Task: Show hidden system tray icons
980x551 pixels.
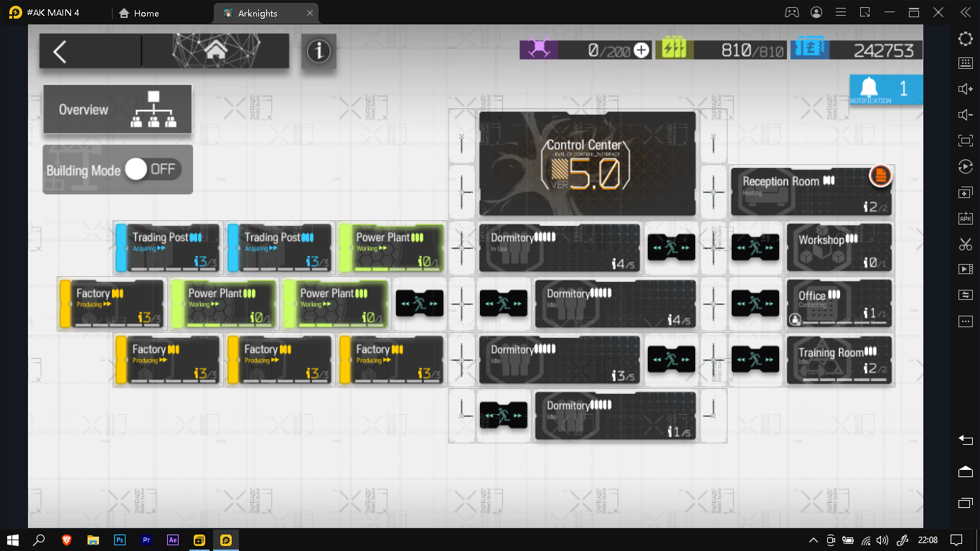Action: point(813,540)
